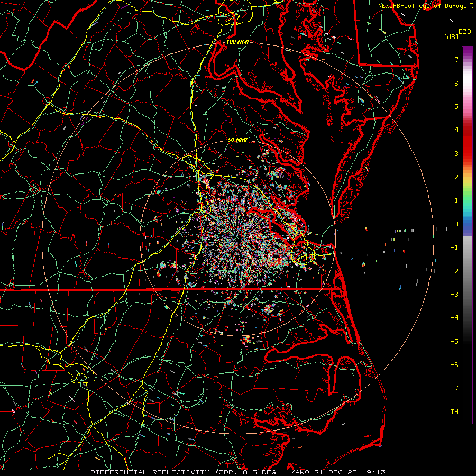The width and height of the screenshot is (476, 476).
Task: Click the 1 value on the color scale
Action: coord(456,200)
